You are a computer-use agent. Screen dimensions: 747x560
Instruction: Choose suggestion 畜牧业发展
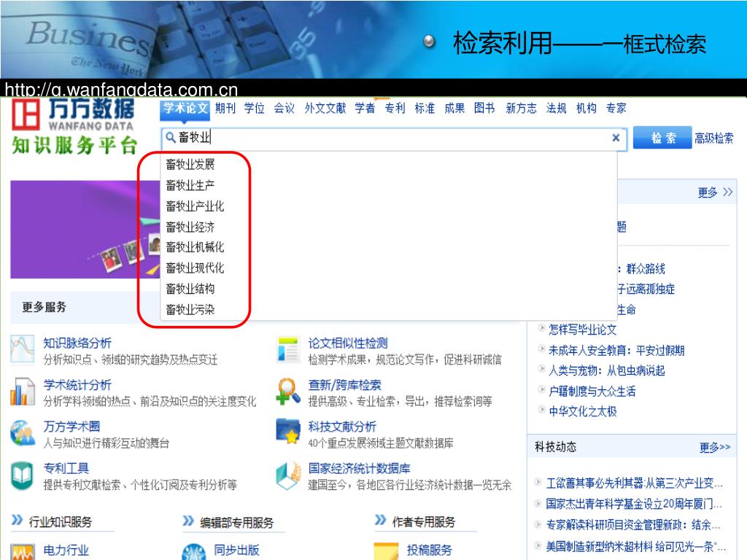click(190, 164)
